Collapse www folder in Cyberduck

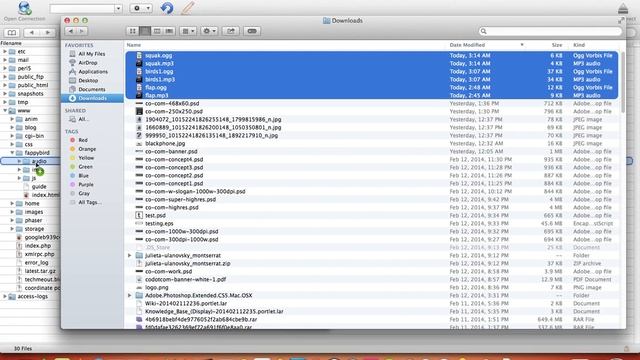pos(4,111)
